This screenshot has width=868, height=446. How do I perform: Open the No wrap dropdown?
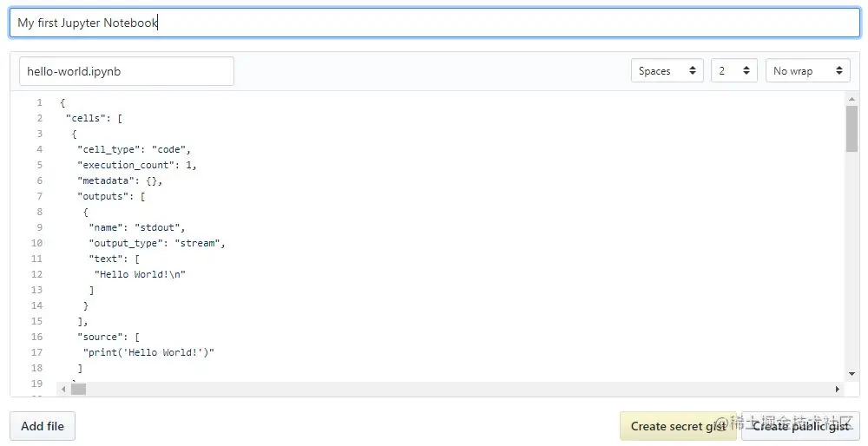tap(807, 71)
